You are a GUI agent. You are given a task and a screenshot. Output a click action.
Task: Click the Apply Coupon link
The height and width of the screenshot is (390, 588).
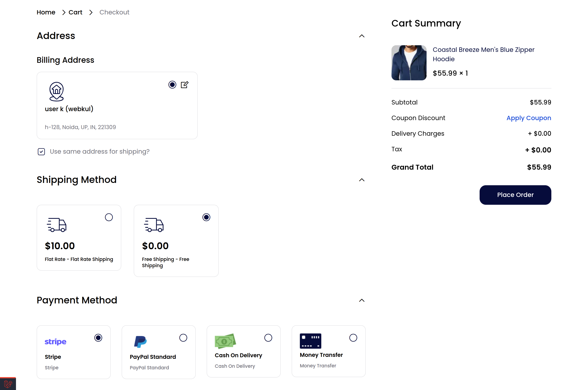point(529,118)
